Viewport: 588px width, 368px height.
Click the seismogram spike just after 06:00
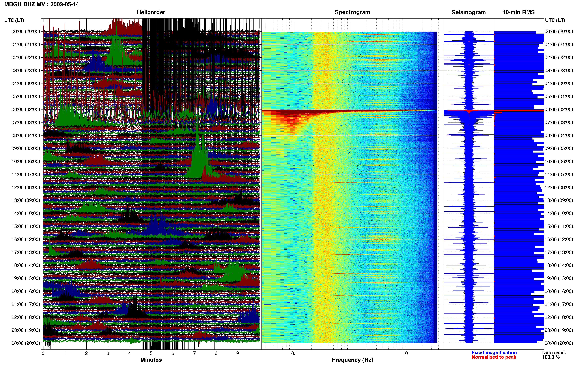[x=469, y=111]
